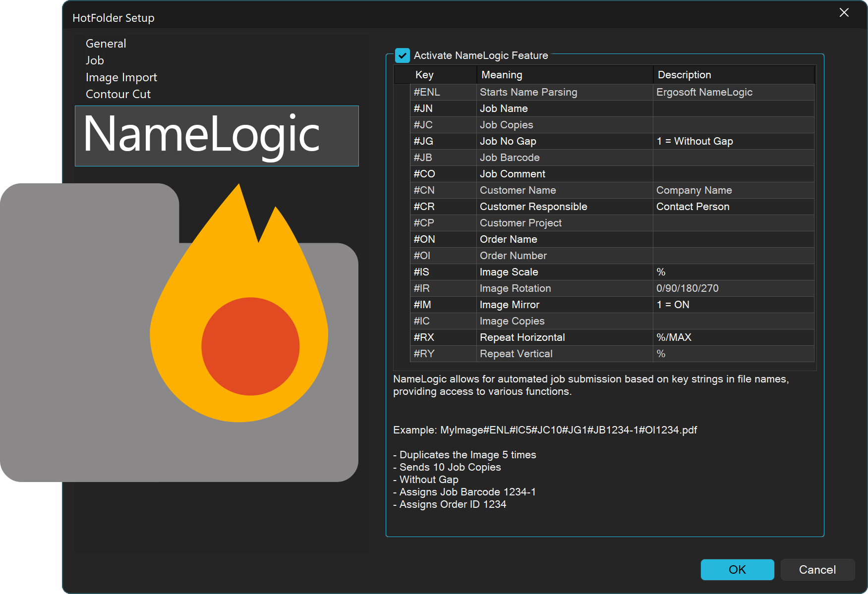Select the #JB Job Barcode key cell
The height and width of the screenshot is (594, 868).
point(423,158)
